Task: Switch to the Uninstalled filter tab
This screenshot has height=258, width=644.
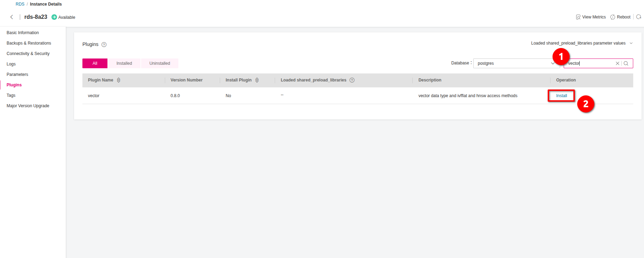Action: pos(160,63)
